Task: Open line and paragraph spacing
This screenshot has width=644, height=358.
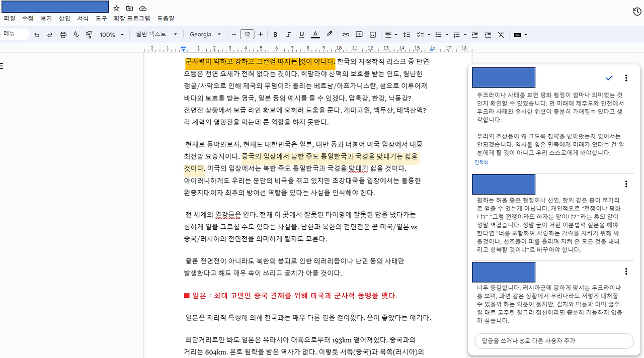Action: [x=407, y=35]
